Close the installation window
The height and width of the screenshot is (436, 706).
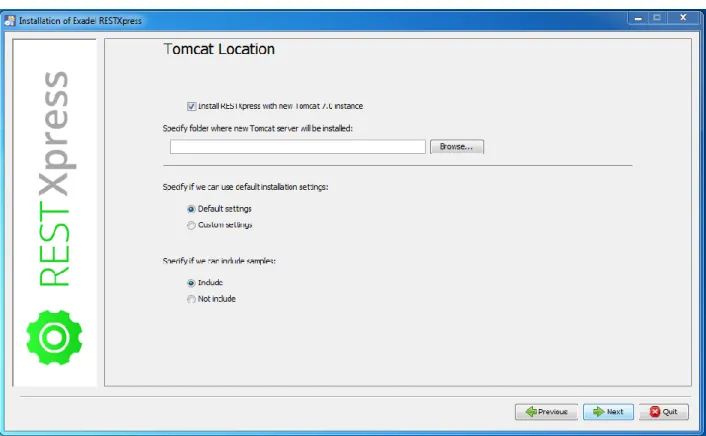click(x=683, y=18)
